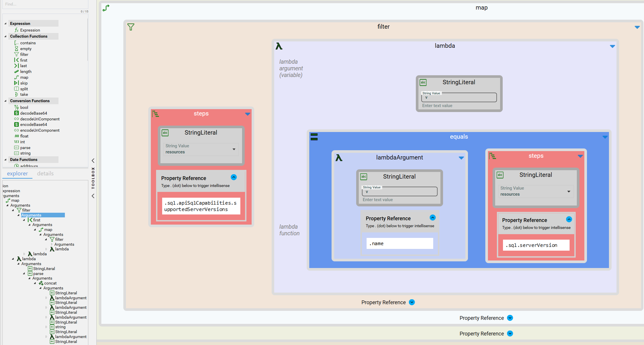The image size is (644, 345).
Task: Collapse the Conversion Functions category
Action: click(x=6, y=101)
